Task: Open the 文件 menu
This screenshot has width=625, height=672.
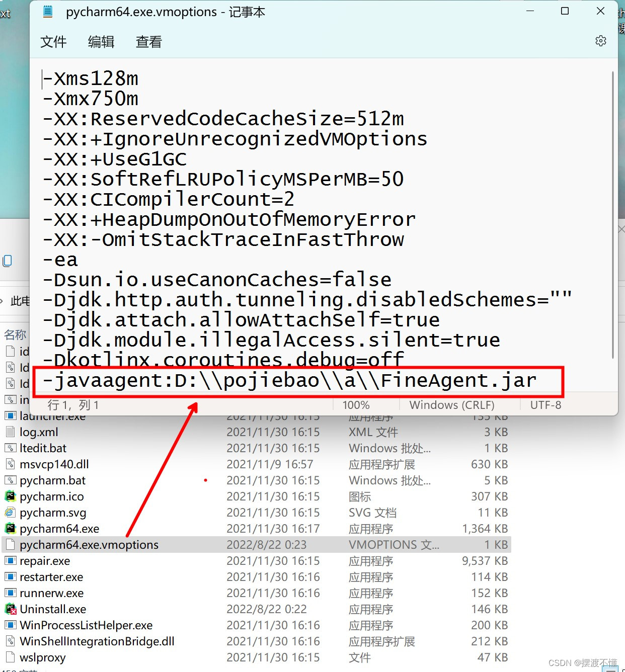Action: point(53,42)
